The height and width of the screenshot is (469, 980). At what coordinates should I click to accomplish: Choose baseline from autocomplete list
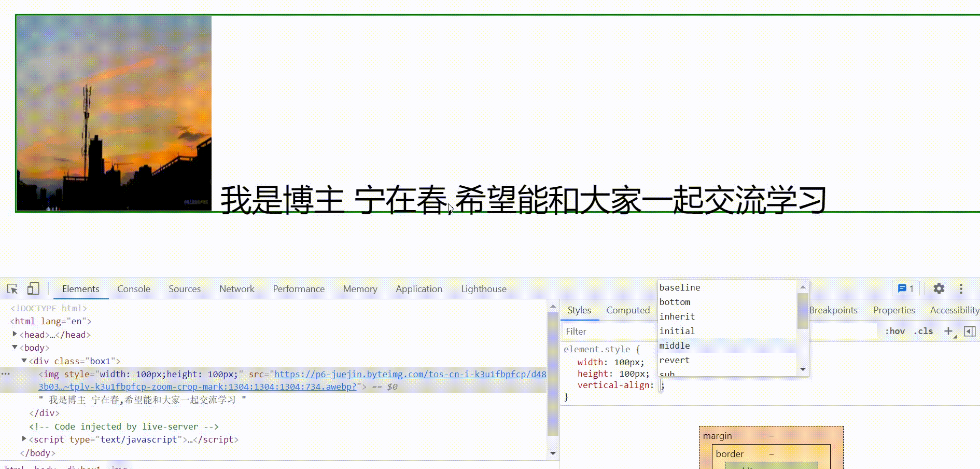727,287
